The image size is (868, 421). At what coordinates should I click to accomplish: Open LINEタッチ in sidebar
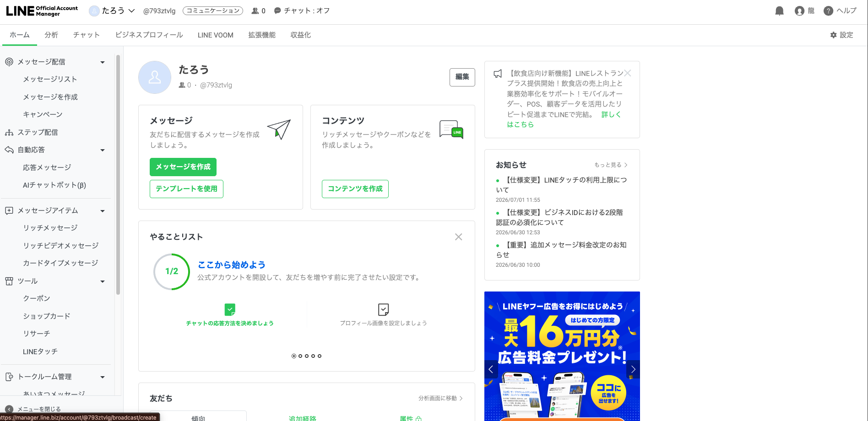[x=40, y=352]
